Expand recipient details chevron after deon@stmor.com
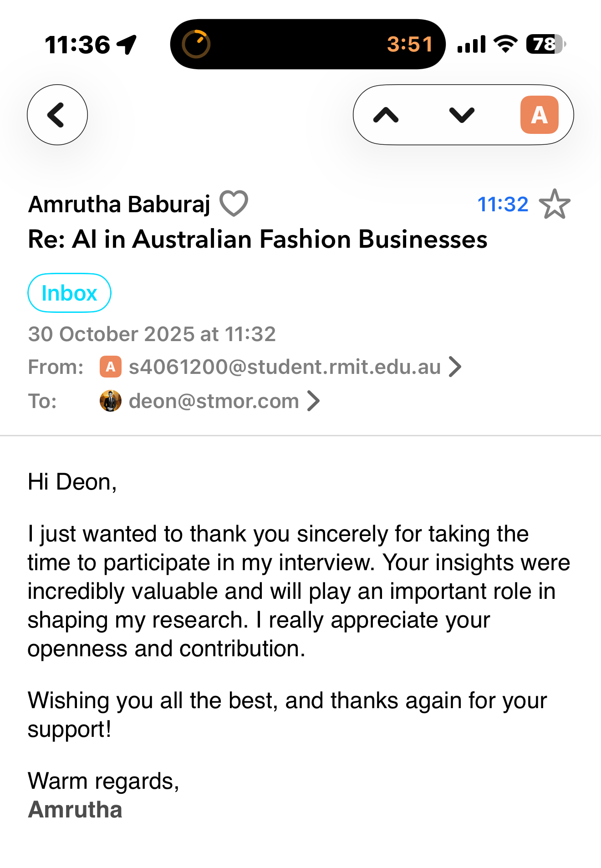Screen dimensions: 601x868 coord(313,401)
